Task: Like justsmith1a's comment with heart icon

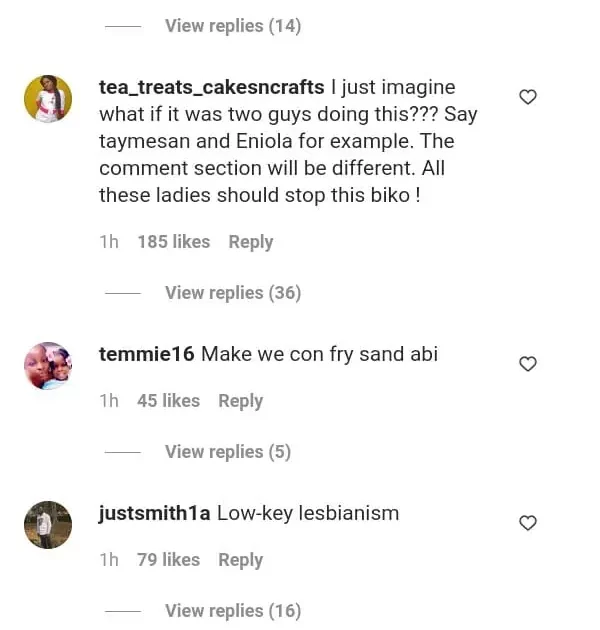Action: coord(528,523)
